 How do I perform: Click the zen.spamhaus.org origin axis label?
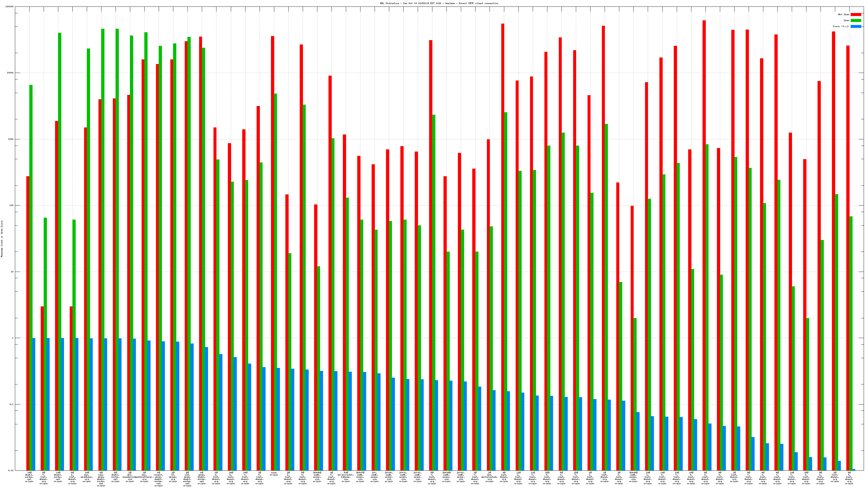point(87,477)
